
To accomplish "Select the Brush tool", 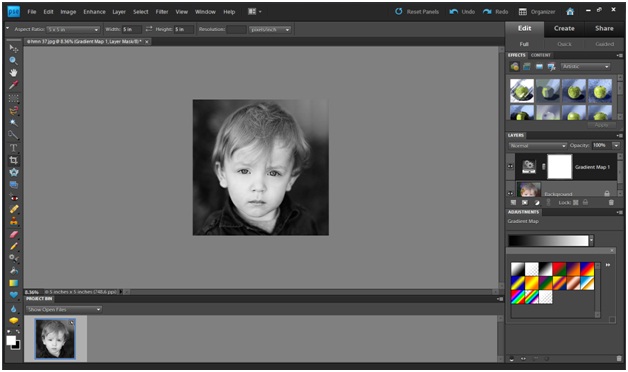I will (x=14, y=246).
